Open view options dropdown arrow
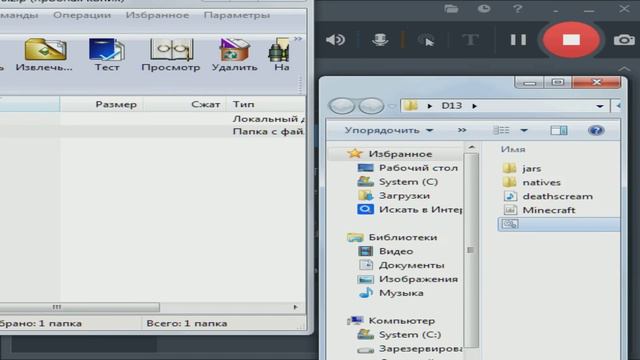The image size is (640, 360). tap(524, 131)
